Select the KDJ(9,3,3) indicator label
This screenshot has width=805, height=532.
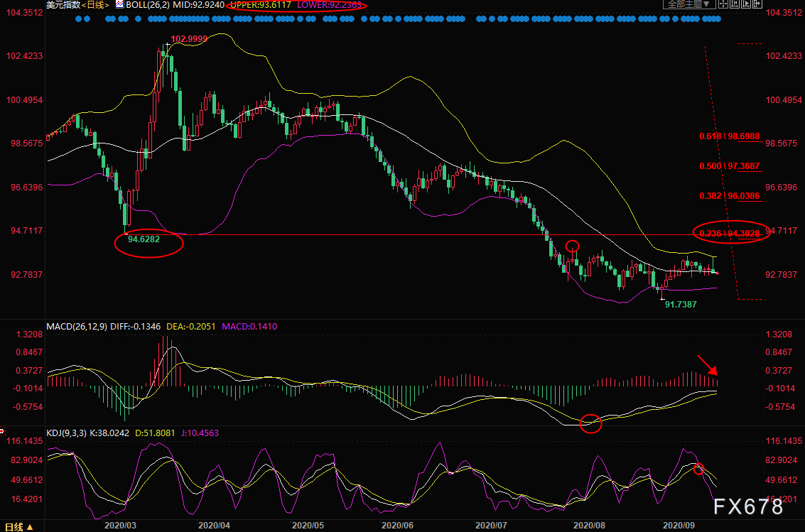click(67, 430)
